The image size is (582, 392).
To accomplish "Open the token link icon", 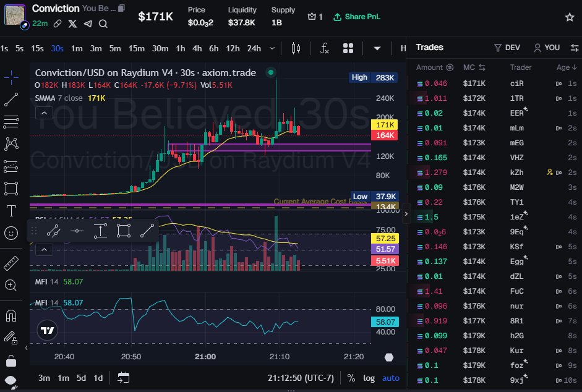I will [57, 23].
